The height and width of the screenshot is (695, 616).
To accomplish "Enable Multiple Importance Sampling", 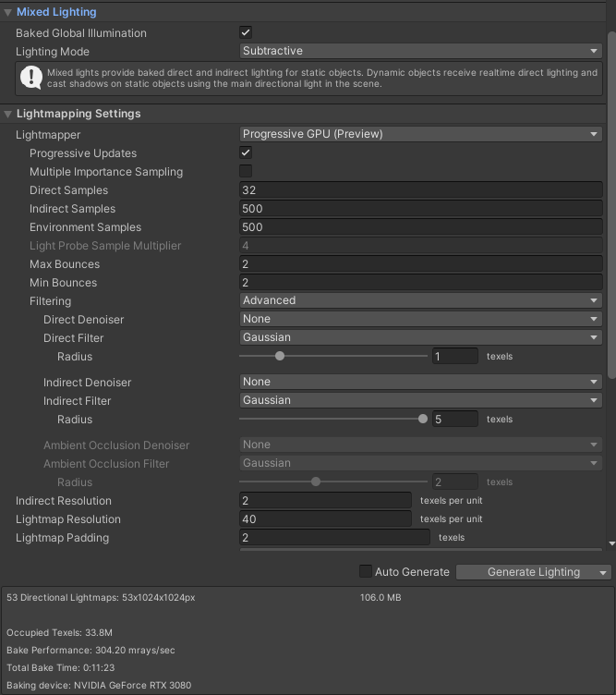I will (246, 171).
